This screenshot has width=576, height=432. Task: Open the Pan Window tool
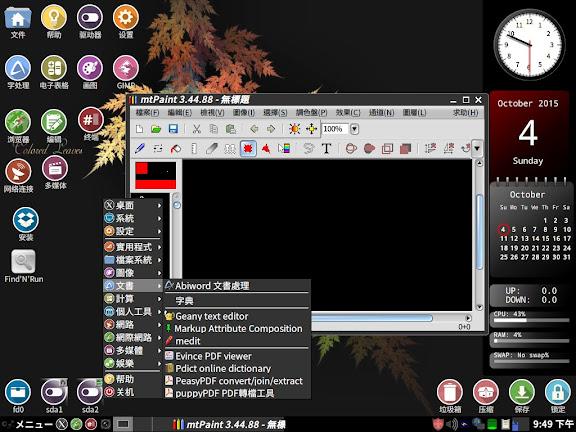(x=311, y=129)
